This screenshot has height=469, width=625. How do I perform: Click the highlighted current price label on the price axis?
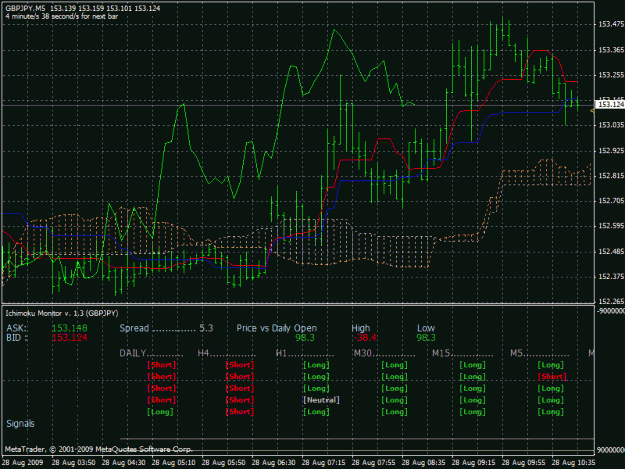pos(610,104)
